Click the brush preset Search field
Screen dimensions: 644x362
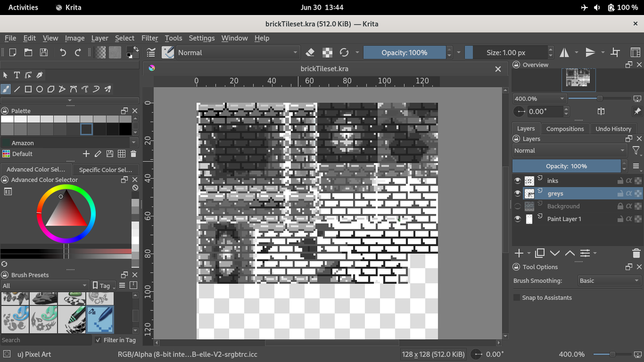(46, 340)
